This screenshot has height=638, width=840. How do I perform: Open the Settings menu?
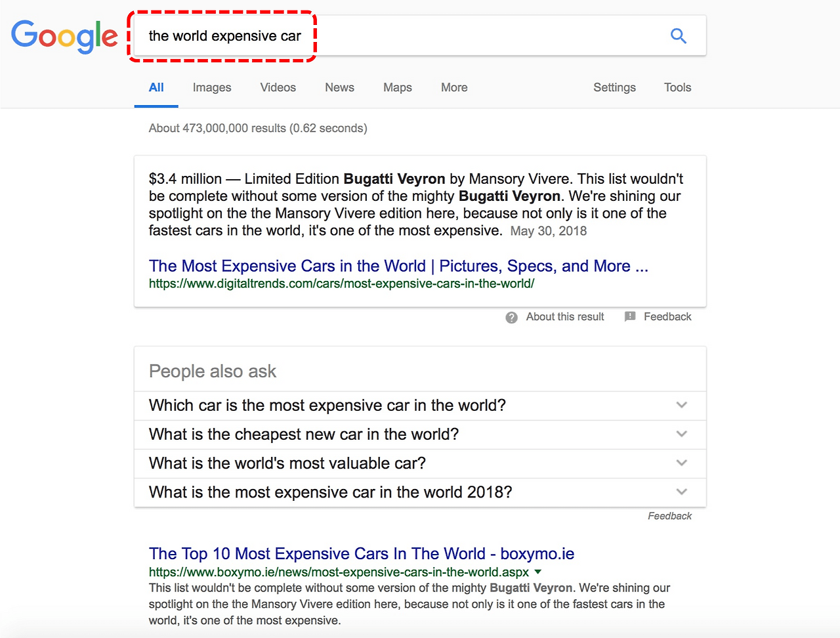click(614, 87)
